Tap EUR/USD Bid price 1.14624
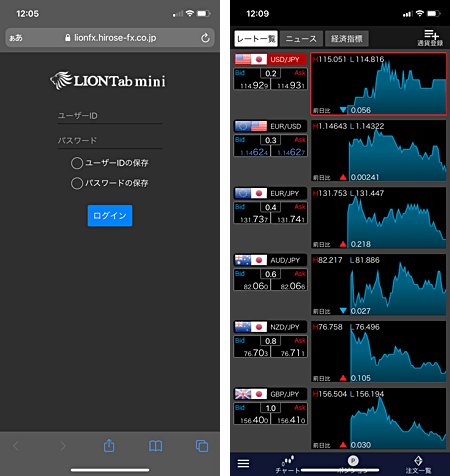Image resolution: width=450 pixels, height=476 pixels. click(254, 152)
